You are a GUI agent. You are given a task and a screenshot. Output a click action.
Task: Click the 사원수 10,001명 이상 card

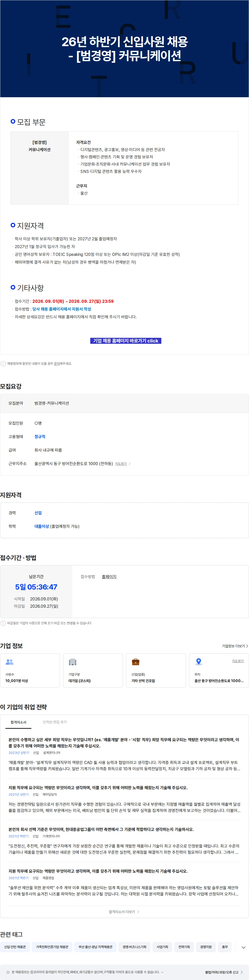click(x=30, y=670)
